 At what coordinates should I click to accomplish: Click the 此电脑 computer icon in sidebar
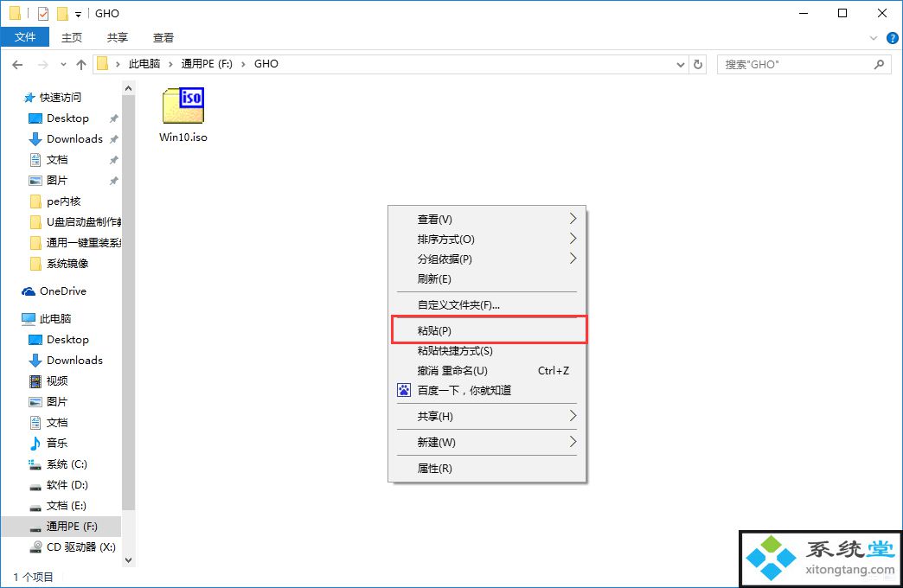(x=29, y=318)
